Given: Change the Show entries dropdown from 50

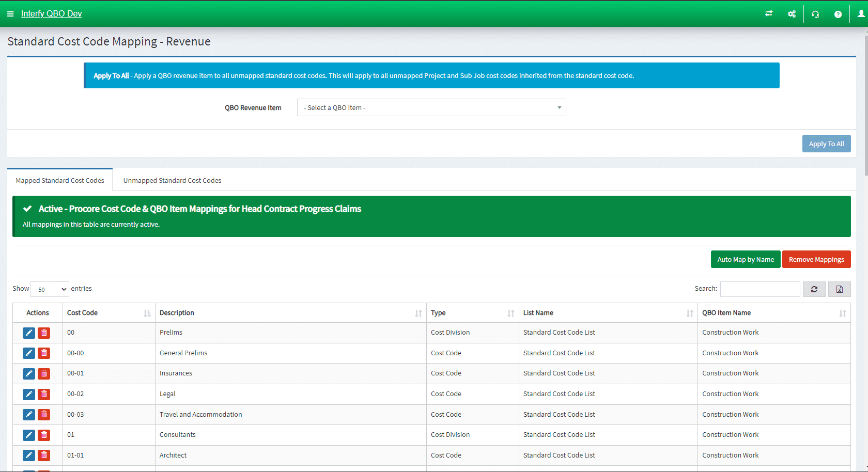Looking at the screenshot, I should click(49, 289).
